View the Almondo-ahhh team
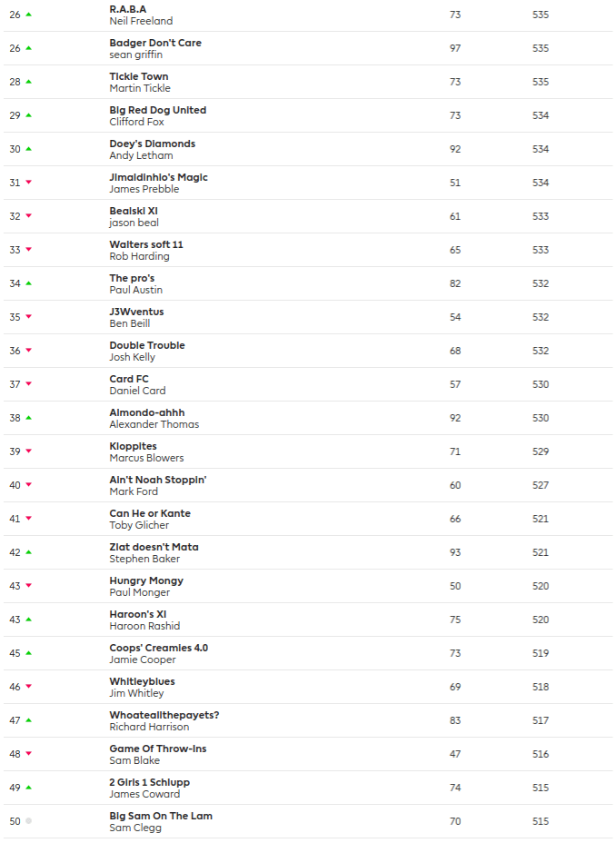Screen dimensions: 616x843 point(147,412)
